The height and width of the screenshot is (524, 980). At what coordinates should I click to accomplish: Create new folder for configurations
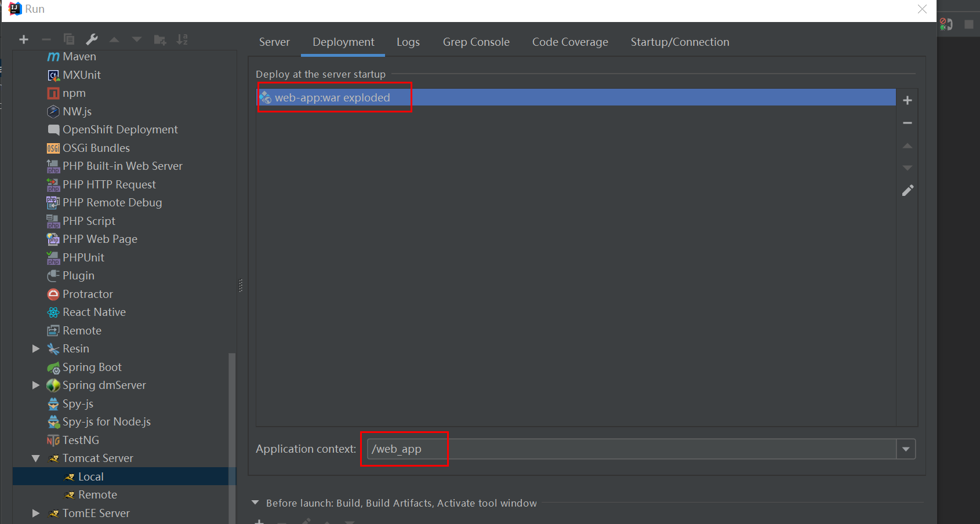coord(159,39)
